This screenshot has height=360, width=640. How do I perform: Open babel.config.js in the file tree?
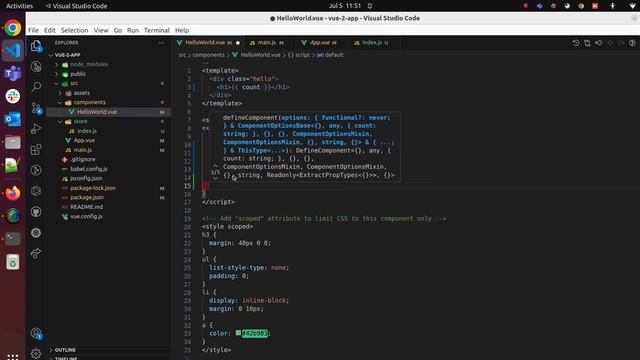108,169
